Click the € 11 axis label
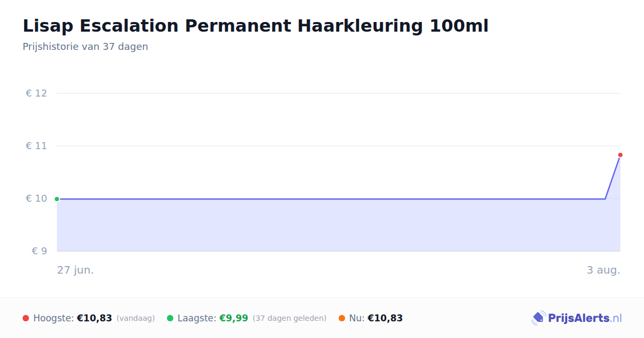This screenshot has width=644, height=338. (36, 146)
